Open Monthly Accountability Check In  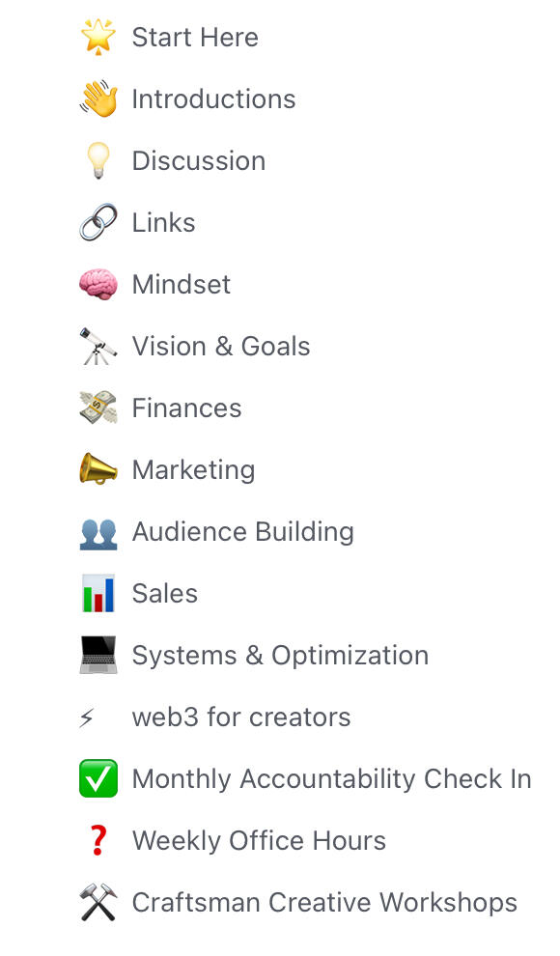coord(331,778)
